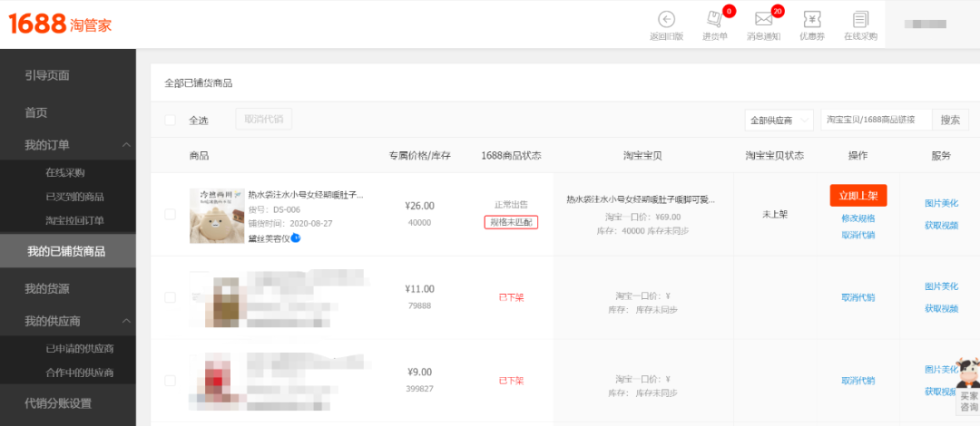Collapse the 我的订单 sidebar section
Screen dimensions: 980x426
point(127,145)
